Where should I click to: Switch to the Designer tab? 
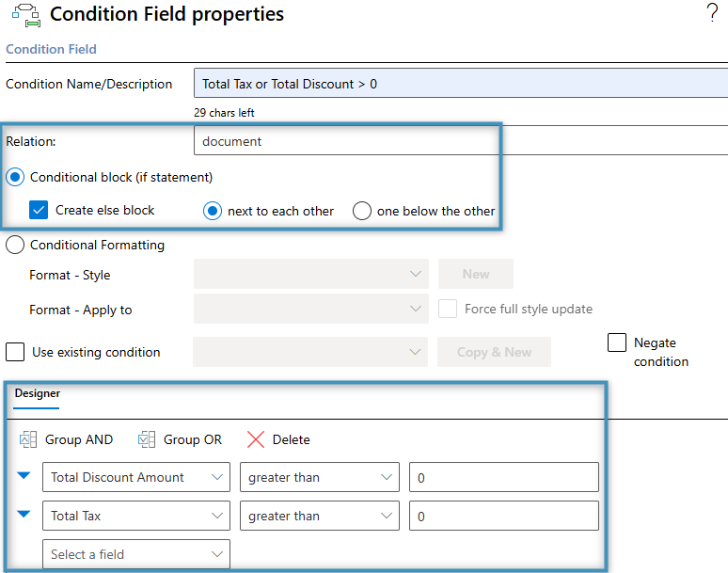point(37,393)
